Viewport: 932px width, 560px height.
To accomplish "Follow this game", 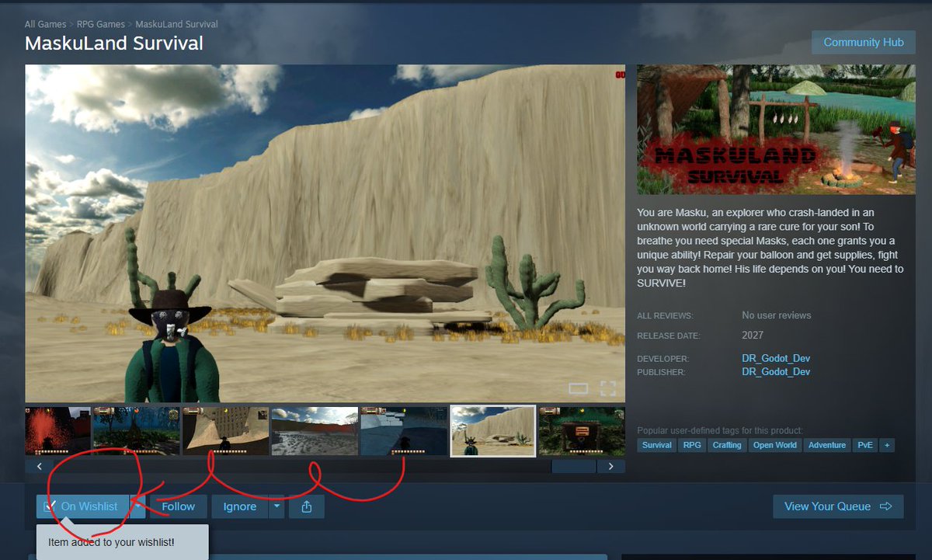I will [178, 506].
